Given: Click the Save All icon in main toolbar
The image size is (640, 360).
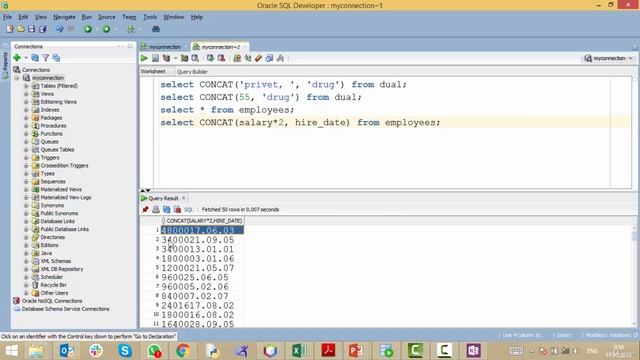Looking at the screenshot, I should tap(42, 29).
